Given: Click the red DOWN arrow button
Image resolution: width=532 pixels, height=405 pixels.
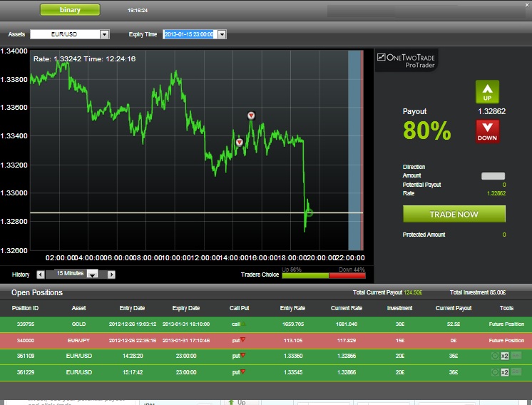Looking at the screenshot, I should tap(487, 131).
